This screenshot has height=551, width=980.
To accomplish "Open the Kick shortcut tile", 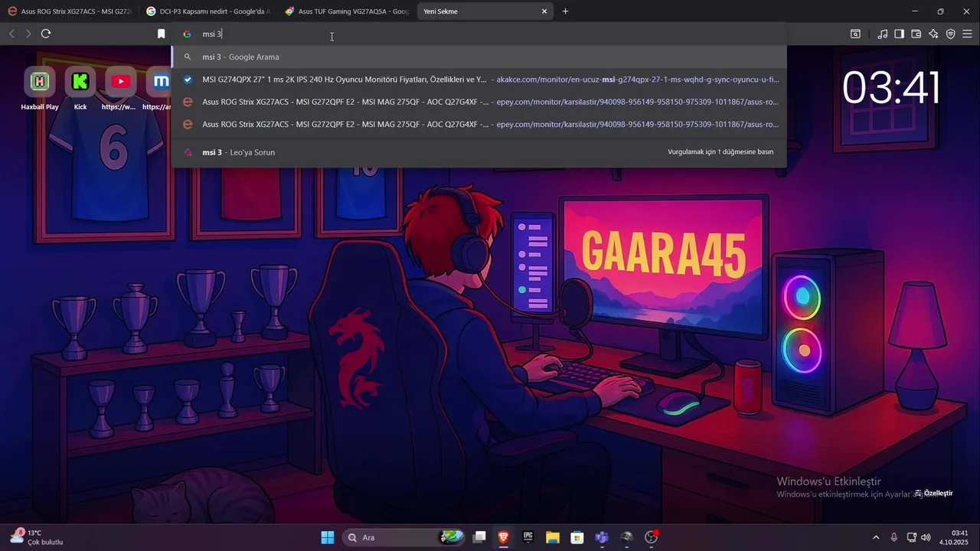I will coord(80,88).
